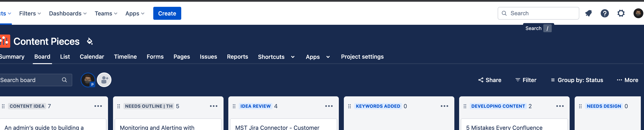
Task: Open Project settings
Action: (x=362, y=57)
